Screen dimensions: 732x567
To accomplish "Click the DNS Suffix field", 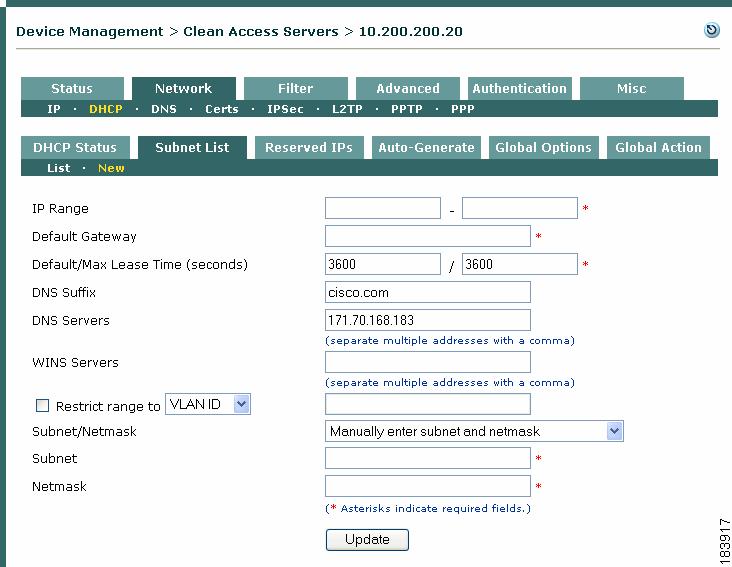I will click(428, 292).
